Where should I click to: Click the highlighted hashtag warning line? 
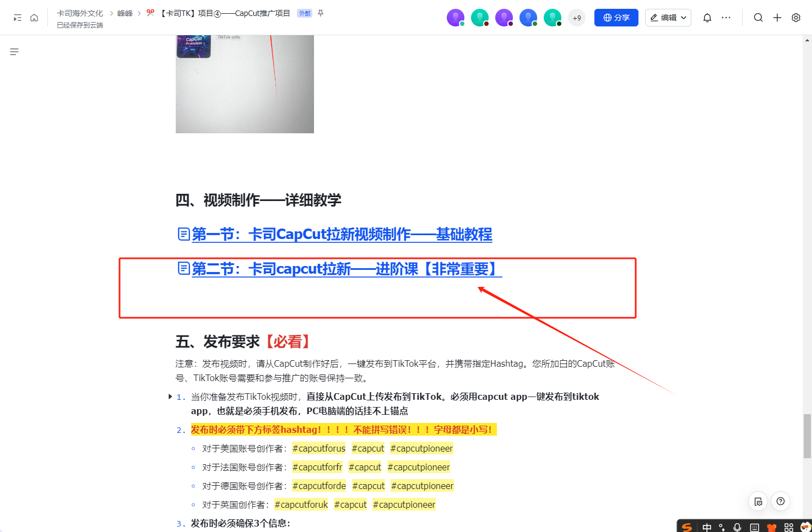344,430
